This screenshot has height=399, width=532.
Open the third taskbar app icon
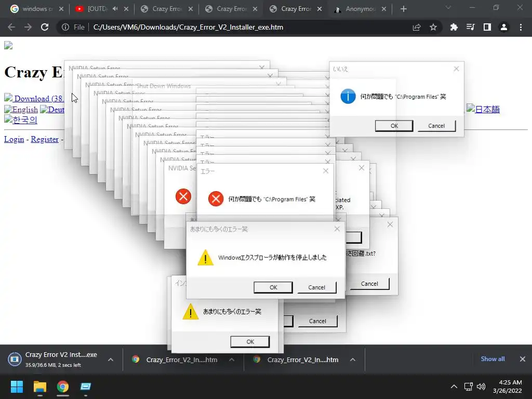coord(86,387)
